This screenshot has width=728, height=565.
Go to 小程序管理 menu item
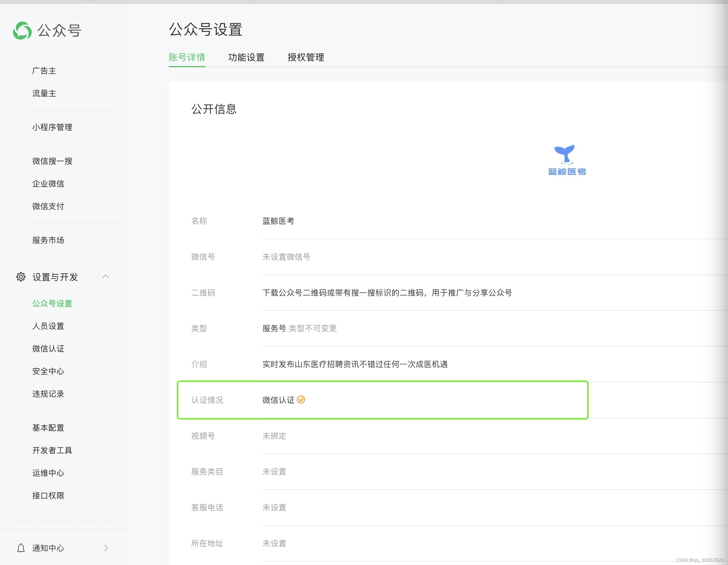point(52,127)
